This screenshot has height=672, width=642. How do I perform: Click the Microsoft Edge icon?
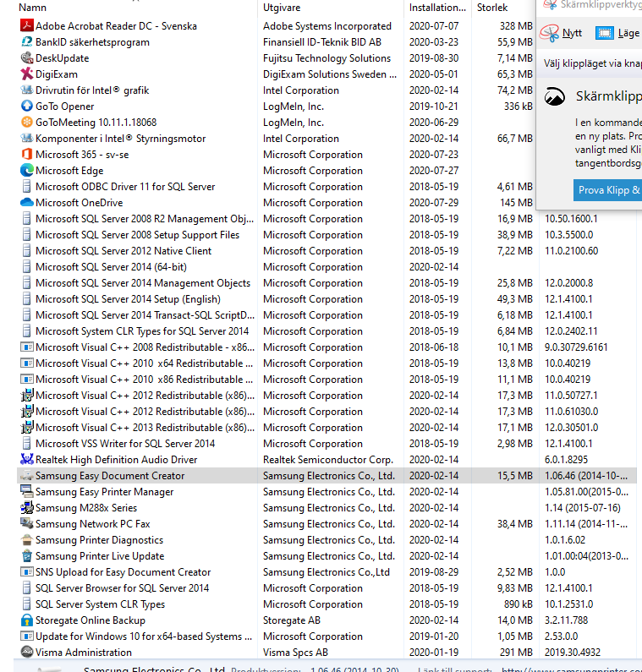(26, 171)
